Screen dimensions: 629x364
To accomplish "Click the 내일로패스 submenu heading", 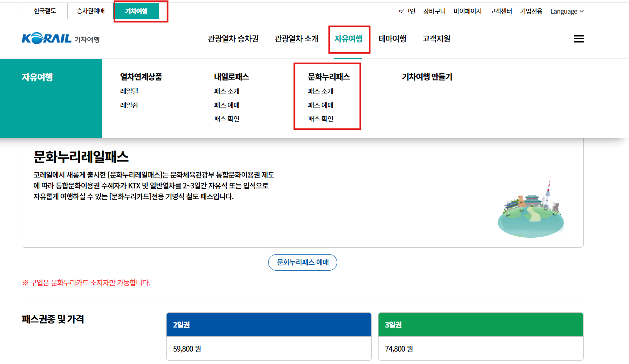I will pyautogui.click(x=232, y=77).
